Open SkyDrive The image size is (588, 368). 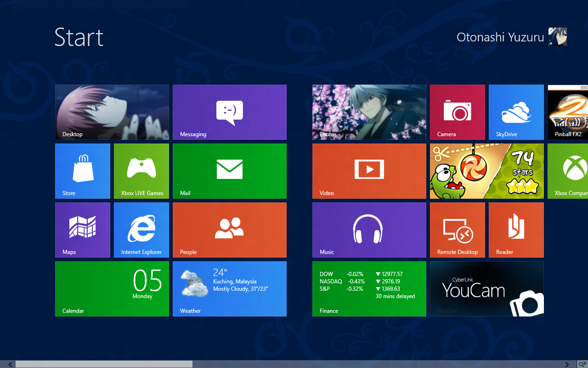click(516, 112)
